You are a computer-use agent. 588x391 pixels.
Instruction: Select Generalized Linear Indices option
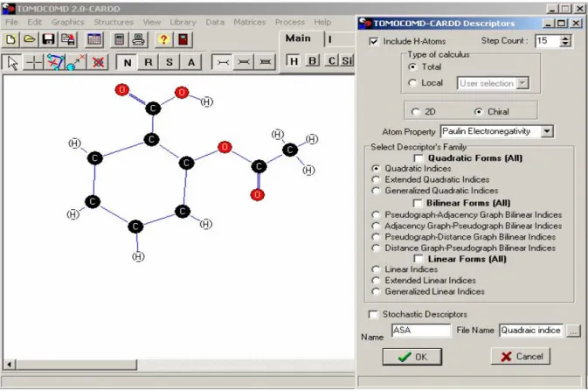tap(376, 291)
